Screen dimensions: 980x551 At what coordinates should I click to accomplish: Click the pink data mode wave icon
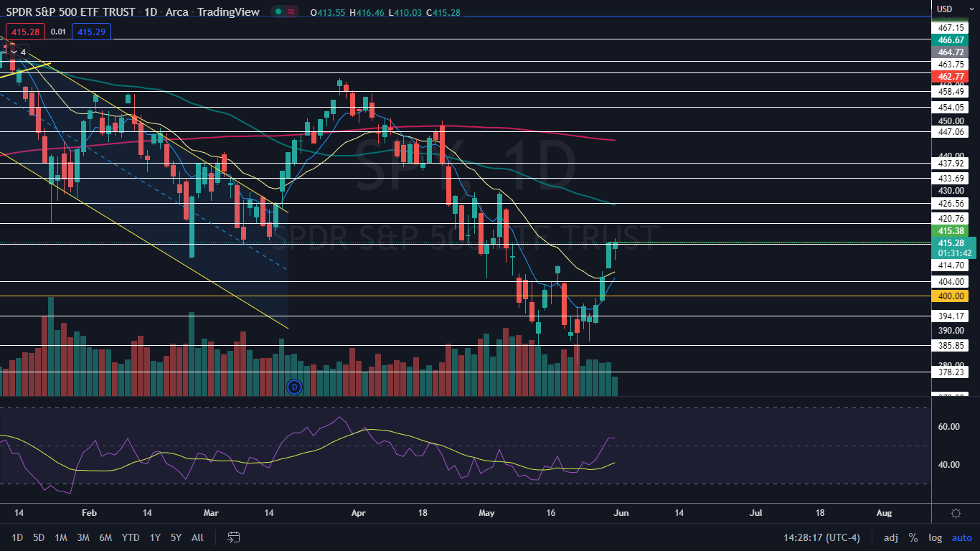[291, 11]
